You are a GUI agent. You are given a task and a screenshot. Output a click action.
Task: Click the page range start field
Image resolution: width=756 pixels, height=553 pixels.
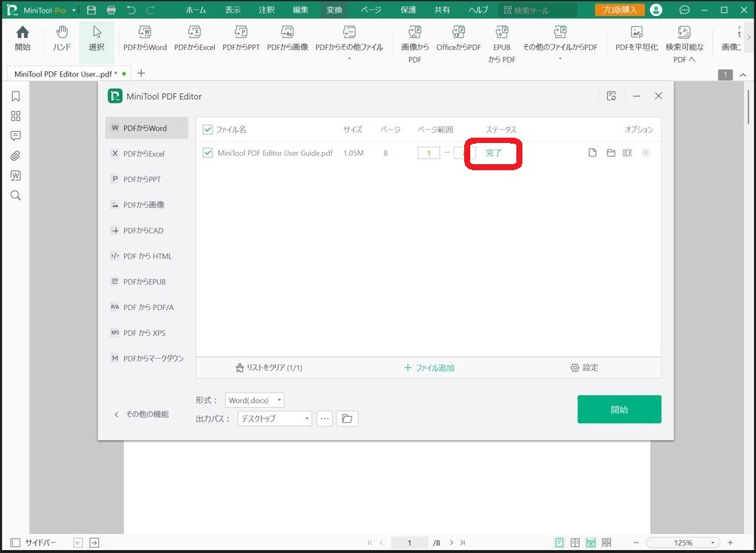pyautogui.click(x=429, y=153)
